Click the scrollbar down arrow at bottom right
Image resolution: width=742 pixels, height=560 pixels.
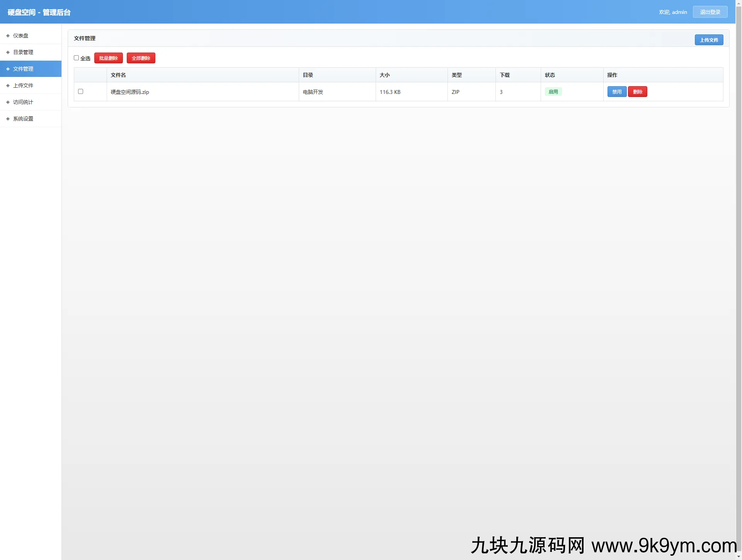click(739, 557)
